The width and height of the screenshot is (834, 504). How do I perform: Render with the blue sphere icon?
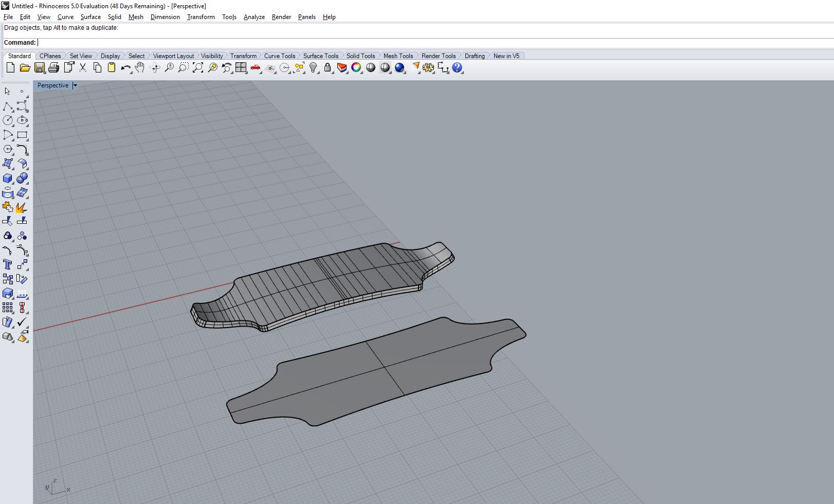pos(400,67)
